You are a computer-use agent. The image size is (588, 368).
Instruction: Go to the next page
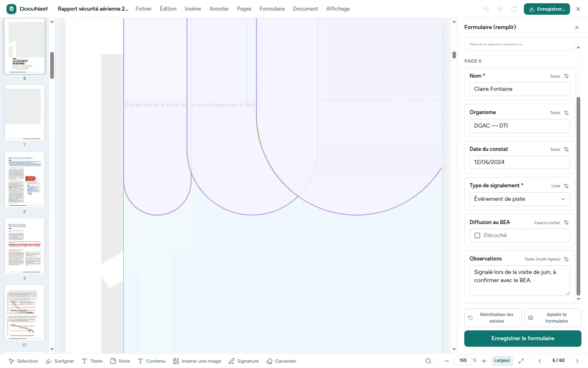coord(577,361)
